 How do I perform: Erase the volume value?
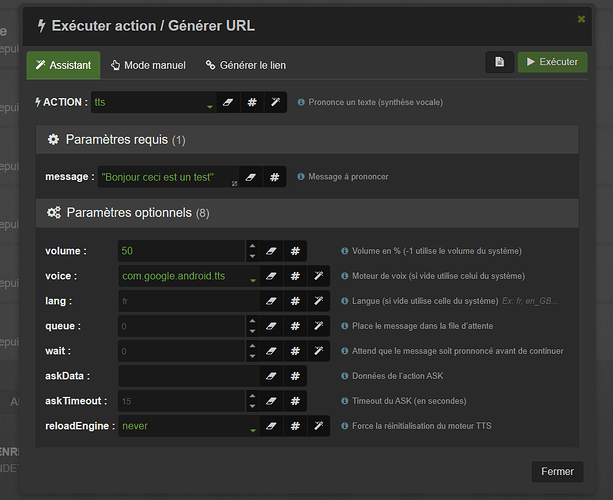click(271, 251)
